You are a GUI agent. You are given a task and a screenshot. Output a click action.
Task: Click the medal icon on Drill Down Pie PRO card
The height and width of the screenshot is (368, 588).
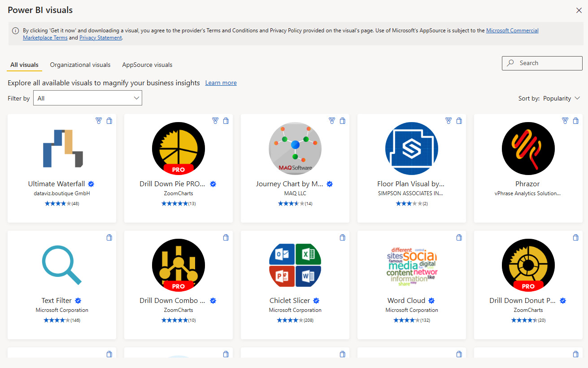click(x=215, y=121)
